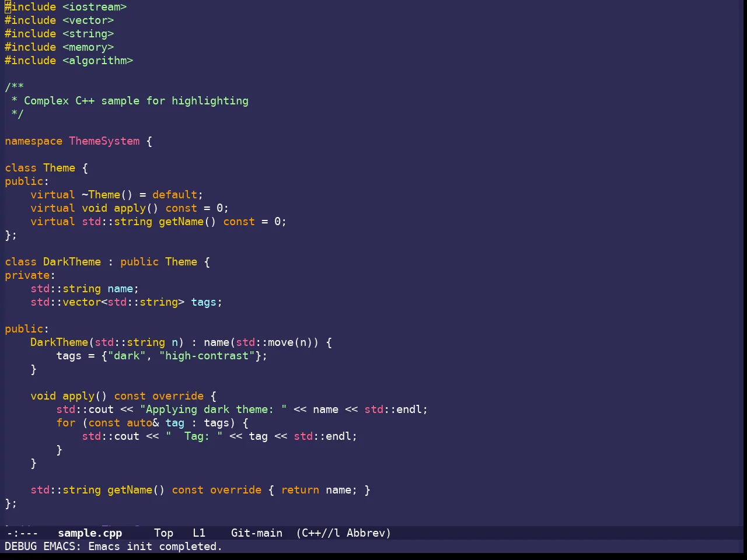
Task: Click the opening '/**' comment marker
Action: pos(14,87)
